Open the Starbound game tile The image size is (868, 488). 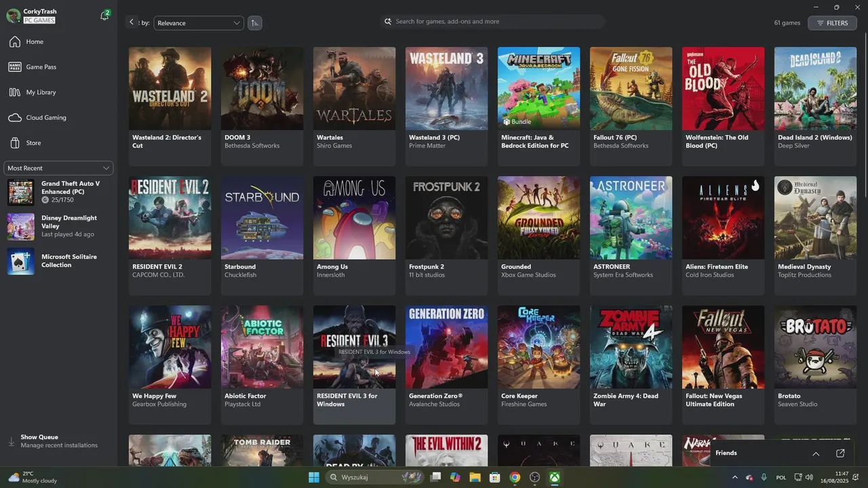[x=262, y=236]
